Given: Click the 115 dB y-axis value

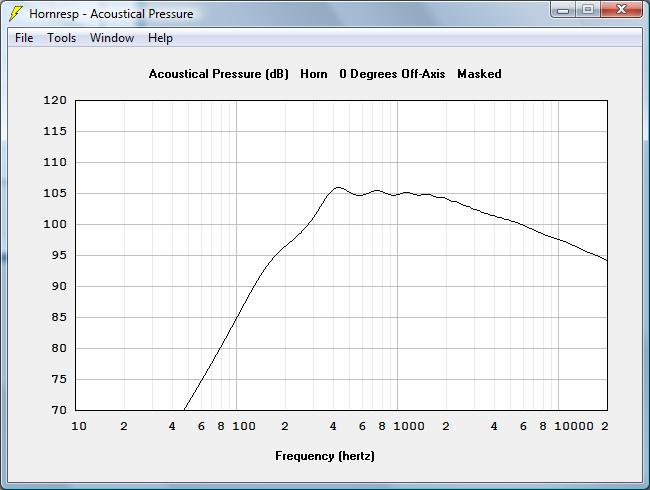Looking at the screenshot, I should [55, 131].
